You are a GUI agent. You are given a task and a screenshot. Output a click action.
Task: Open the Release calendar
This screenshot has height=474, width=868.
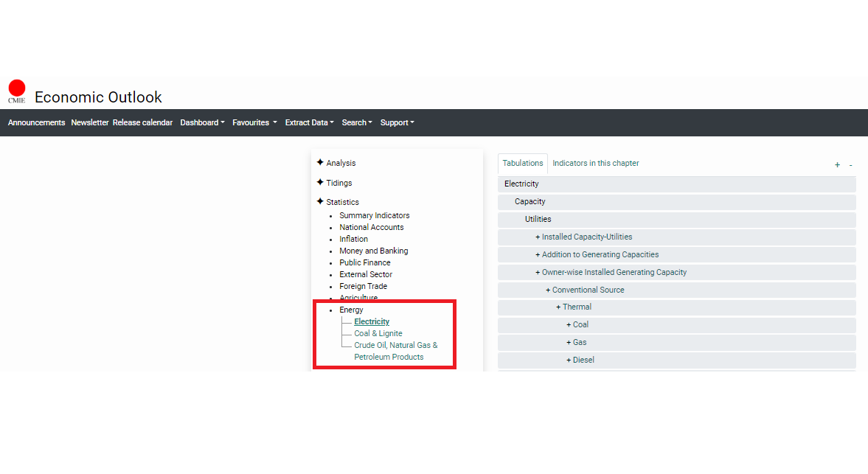pyautogui.click(x=142, y=122)
